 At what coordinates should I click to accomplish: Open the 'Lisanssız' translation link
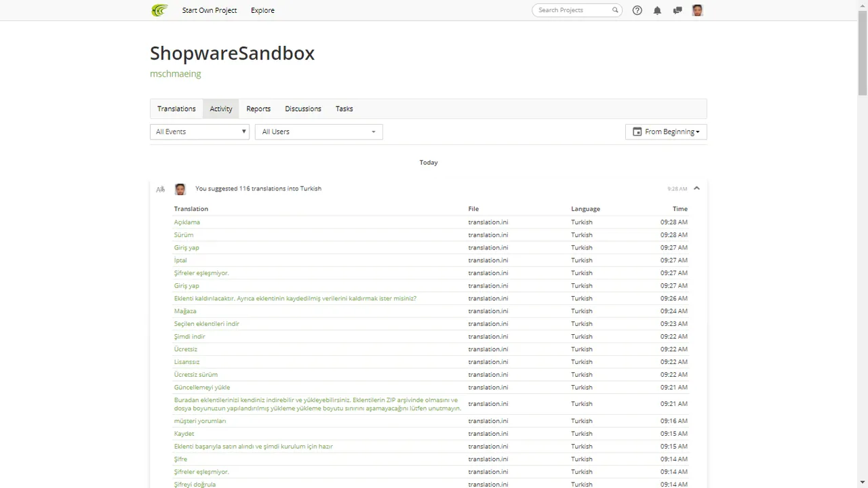[x=187, y=362]
